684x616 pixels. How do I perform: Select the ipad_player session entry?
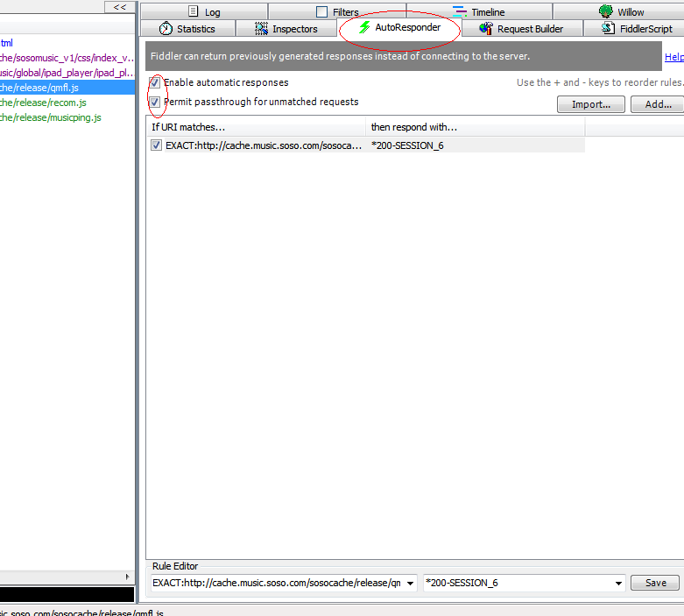(x=67, y=73)
